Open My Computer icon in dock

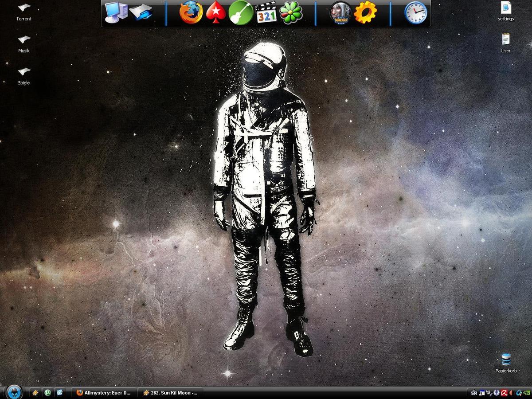116,12
